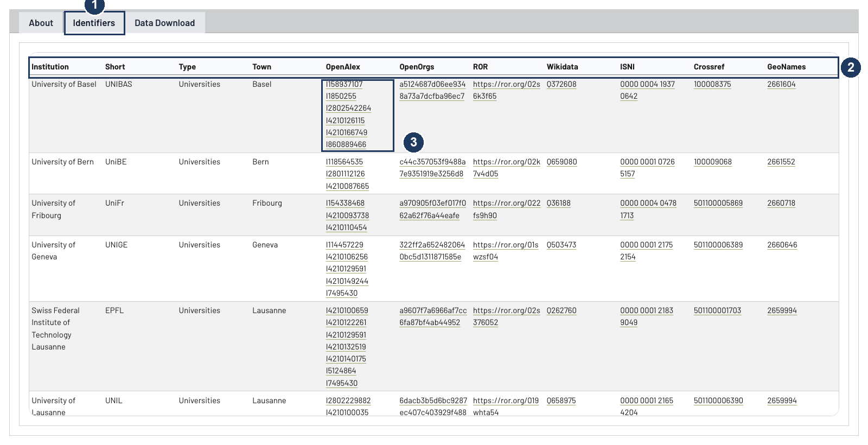Screen dimensions: 868x445
Task: Open ISNI 0000 0004 0478 1713
Action: point(648,209)
